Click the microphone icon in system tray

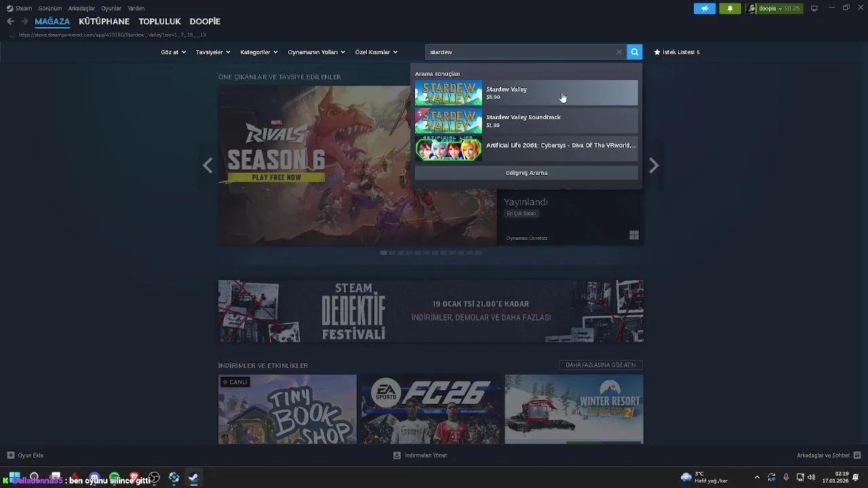coord(786,478)
